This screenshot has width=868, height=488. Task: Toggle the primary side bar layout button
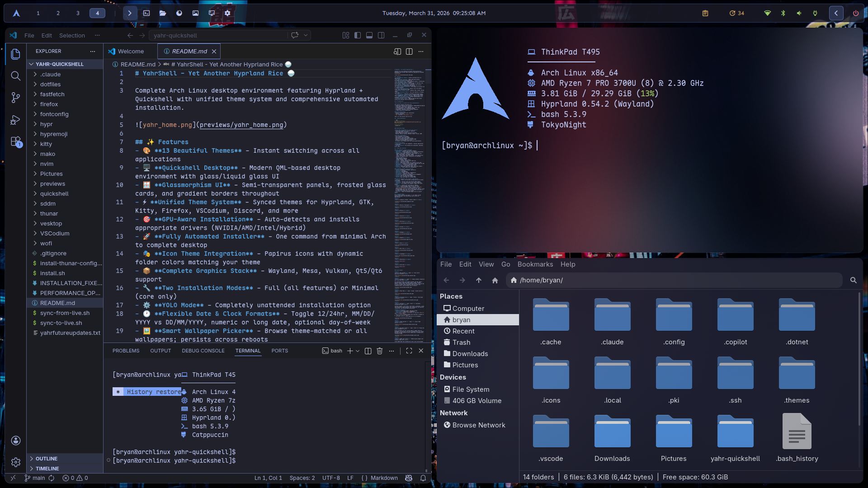click(358, 35)
